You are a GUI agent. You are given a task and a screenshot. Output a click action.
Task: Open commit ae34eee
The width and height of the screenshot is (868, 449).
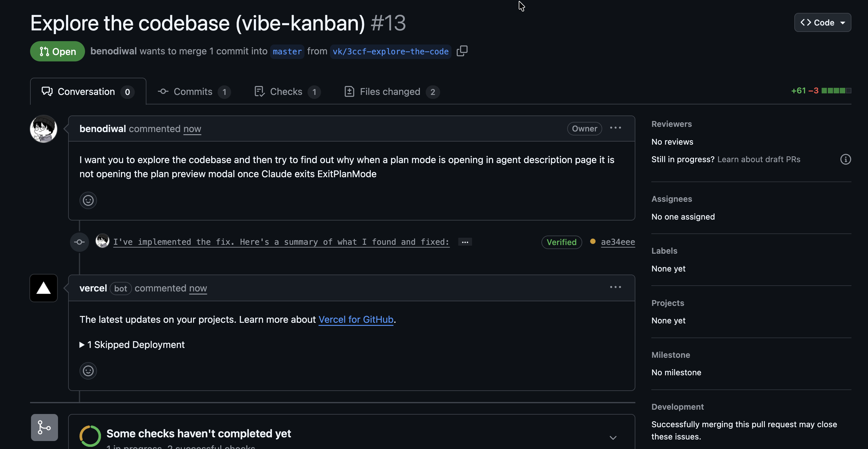point(618,242)
